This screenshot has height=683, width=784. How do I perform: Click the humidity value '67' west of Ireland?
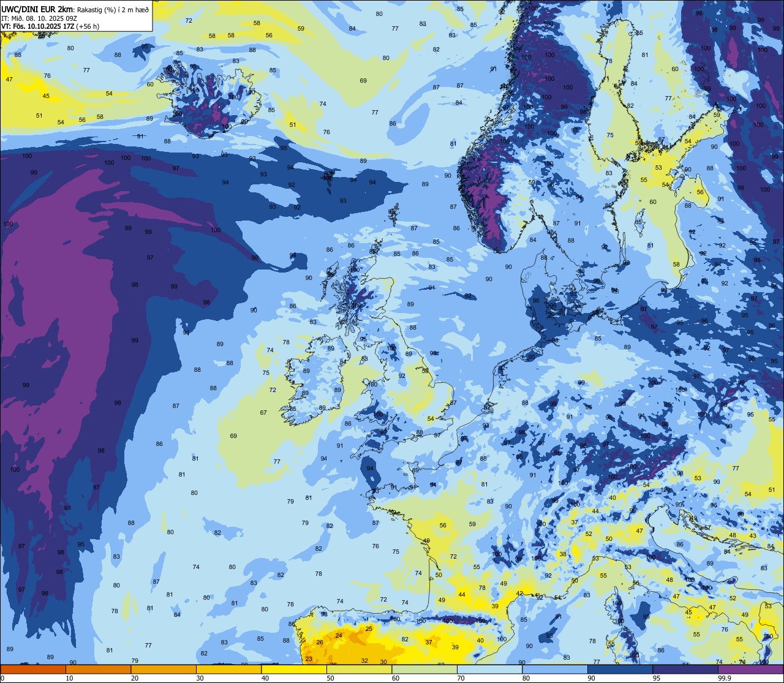coord(263,413)
